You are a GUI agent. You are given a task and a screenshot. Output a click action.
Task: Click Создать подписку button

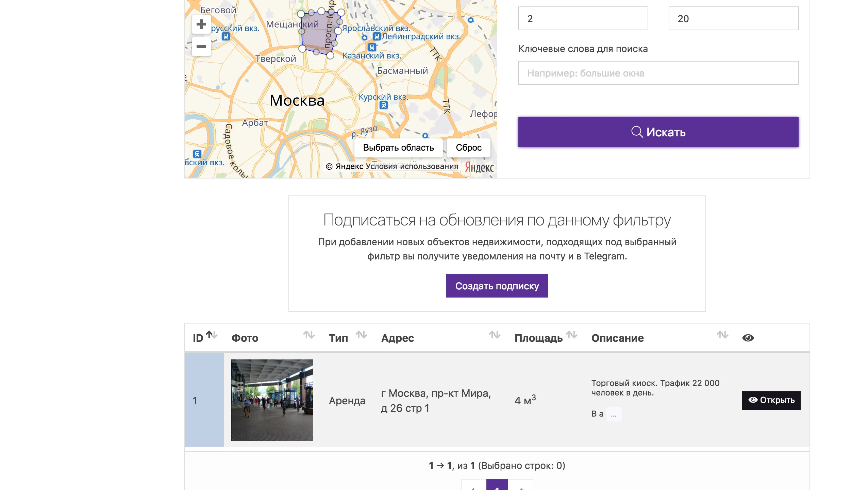(497, 286)
